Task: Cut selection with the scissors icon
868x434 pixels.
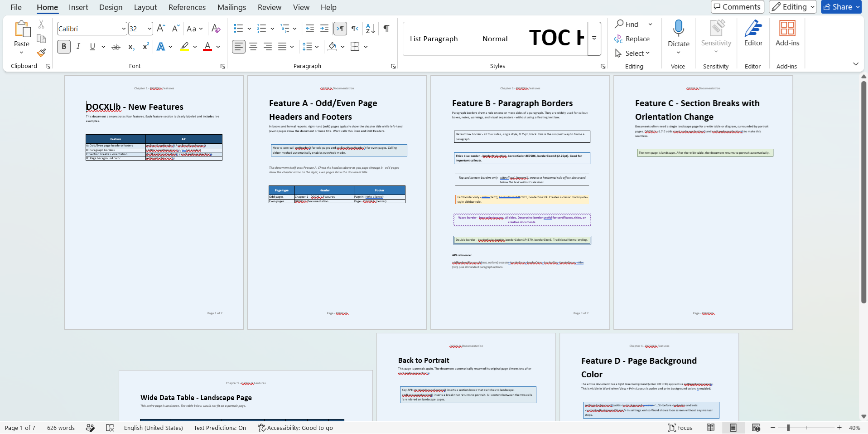Action: (x=41, y=24)
